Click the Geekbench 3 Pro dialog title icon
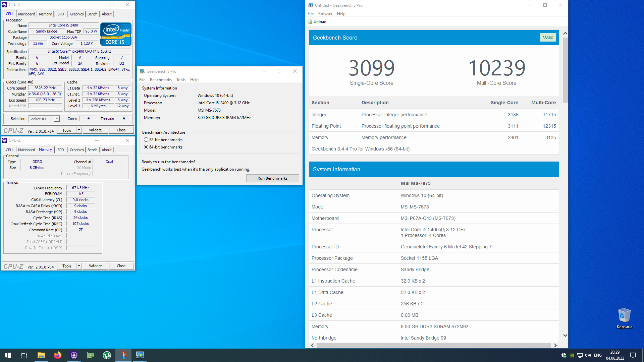 coord(142,71)
